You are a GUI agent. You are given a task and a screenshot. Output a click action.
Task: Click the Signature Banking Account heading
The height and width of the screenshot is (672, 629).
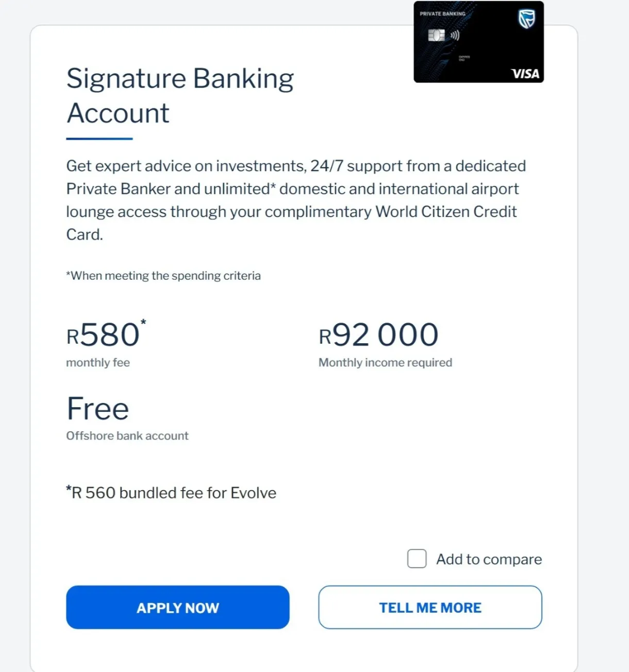[x=179, y=95]
